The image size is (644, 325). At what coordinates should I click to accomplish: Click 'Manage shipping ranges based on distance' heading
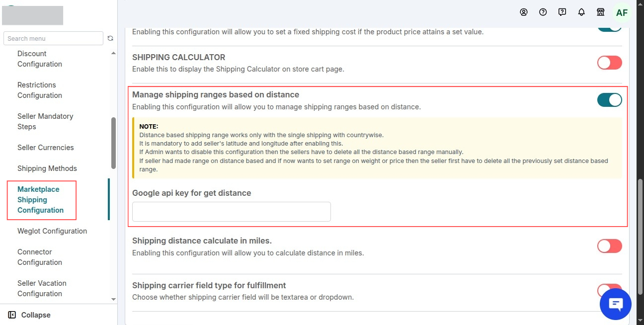coord(216,94)
